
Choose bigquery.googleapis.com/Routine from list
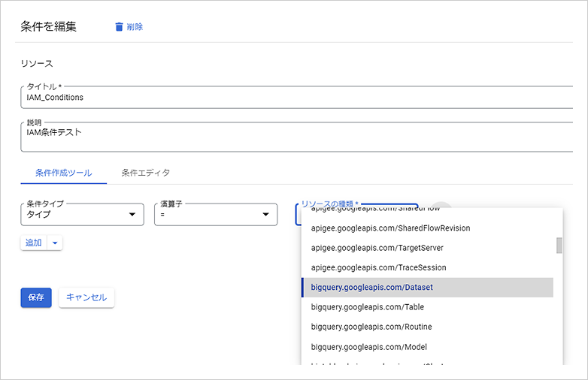(428, 327)
